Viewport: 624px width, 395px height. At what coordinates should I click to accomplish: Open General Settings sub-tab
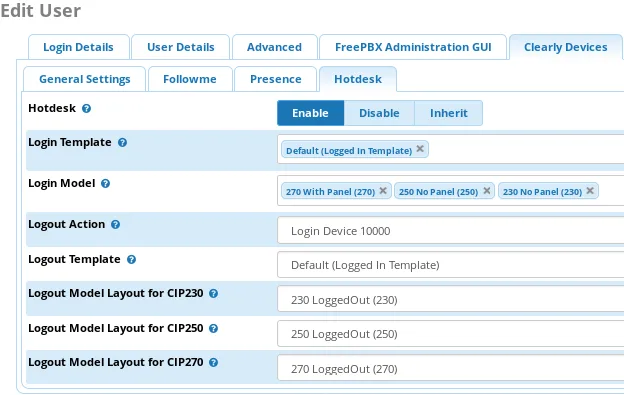click(x=85, y=79)
